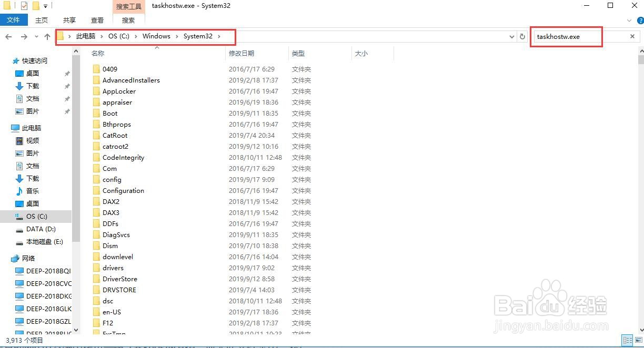
Task: Select details view icon in the status bar
Action: coord(627,340)
